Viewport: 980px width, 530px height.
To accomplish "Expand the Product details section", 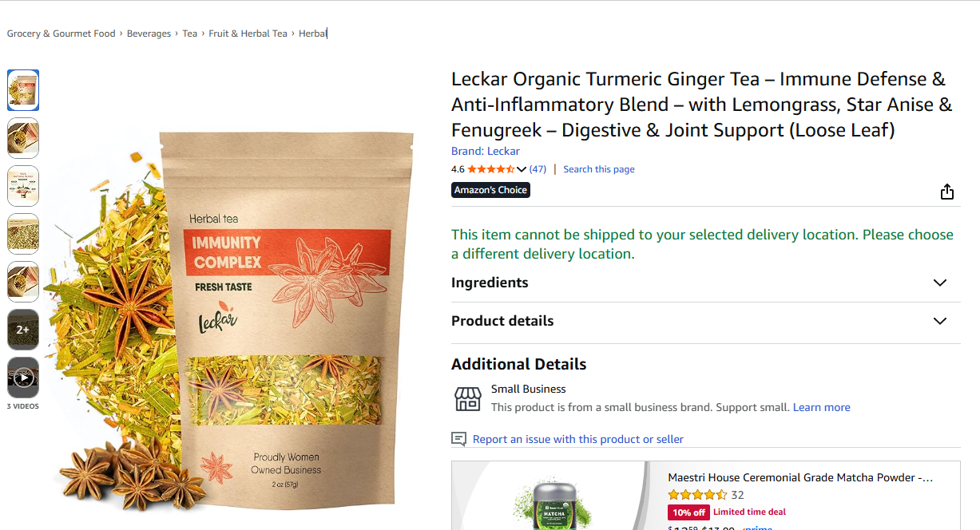I will (x=705, y=321).
